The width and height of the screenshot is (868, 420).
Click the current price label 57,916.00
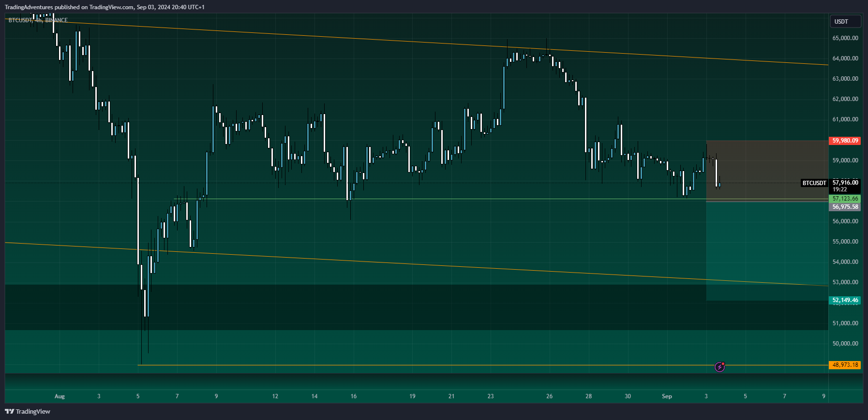(845, 182)
